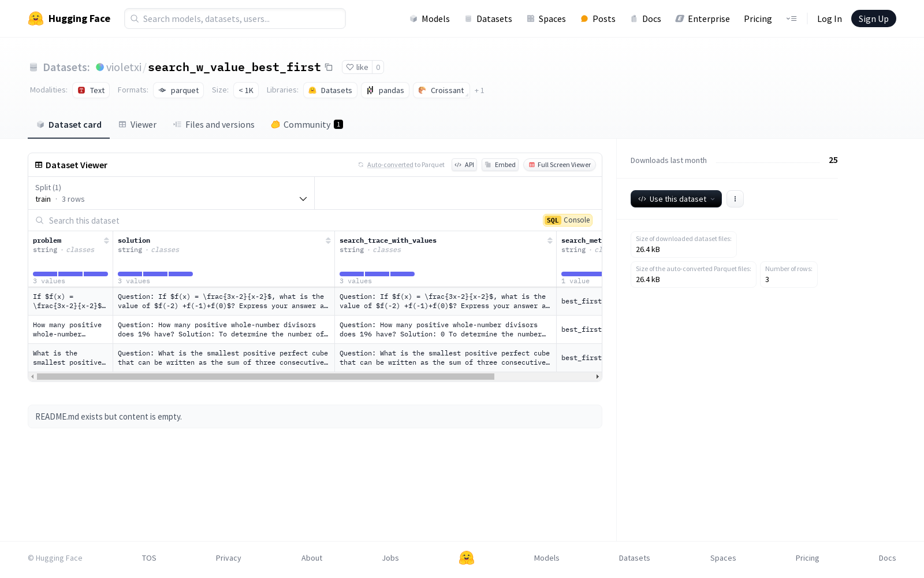Expand the train split dropdown
Image resolution: width=924 pixels, height=578 pixels.
pyautogui.click(x=172, y=193)
